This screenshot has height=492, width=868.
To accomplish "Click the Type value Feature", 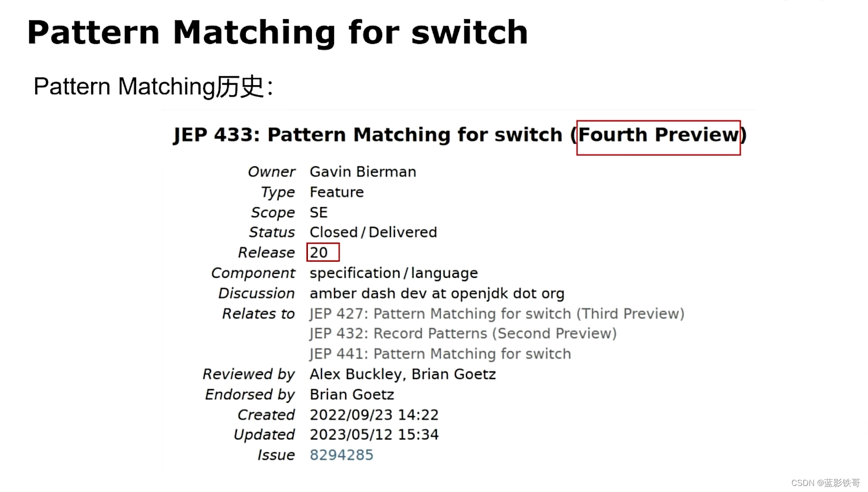I will [x=337, y=192].
